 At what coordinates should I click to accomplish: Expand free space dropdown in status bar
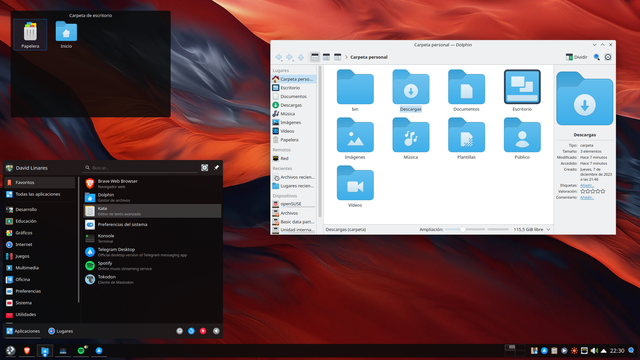coord(548,230)
